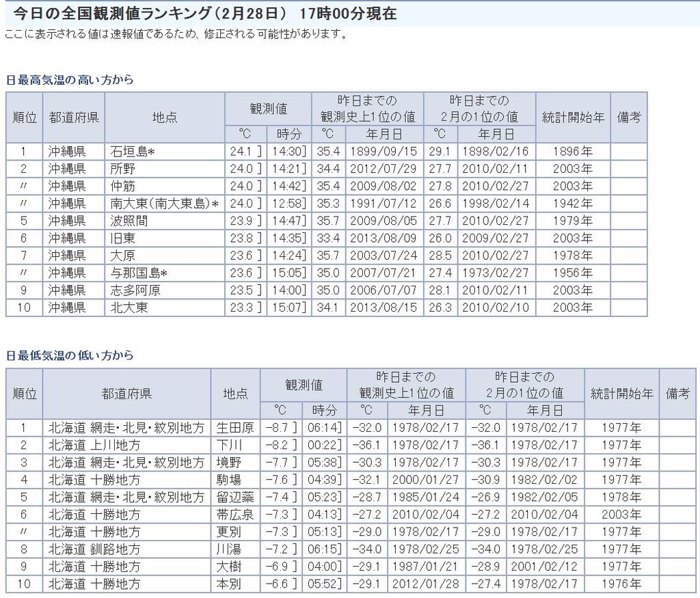Open the 境野 location entry
The image size is (700, 598).
tap(228, 463)
